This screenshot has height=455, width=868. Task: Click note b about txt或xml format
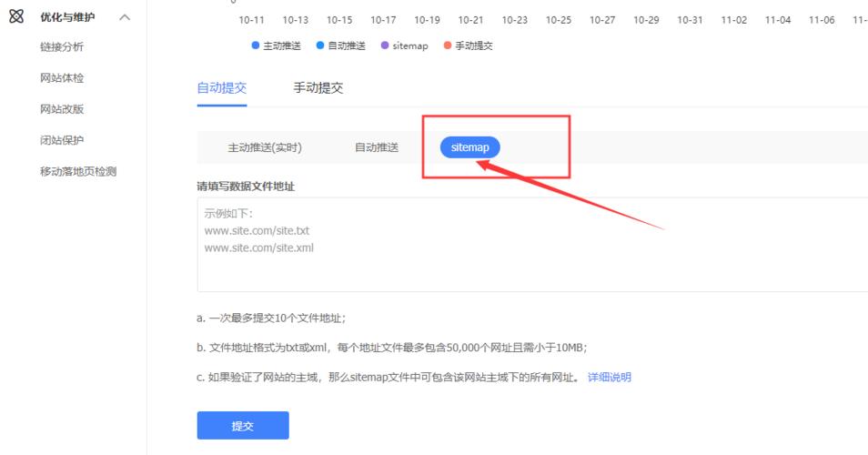click(392, 348)
